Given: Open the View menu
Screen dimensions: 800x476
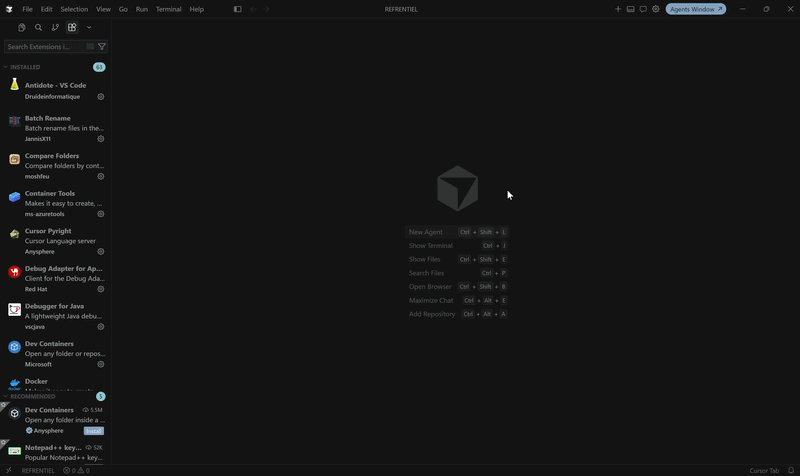Looking at the screenshot, I should [x=103, y=9].
